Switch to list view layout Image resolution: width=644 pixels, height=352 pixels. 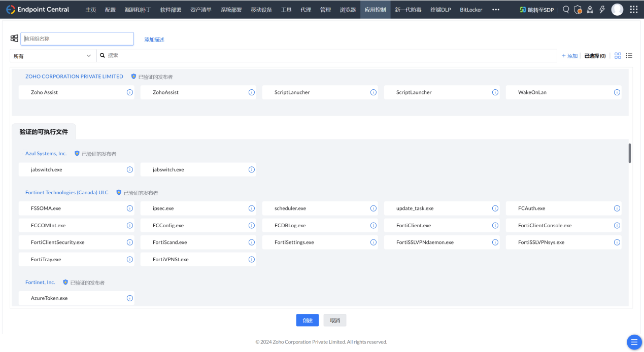tap(629, 56)
